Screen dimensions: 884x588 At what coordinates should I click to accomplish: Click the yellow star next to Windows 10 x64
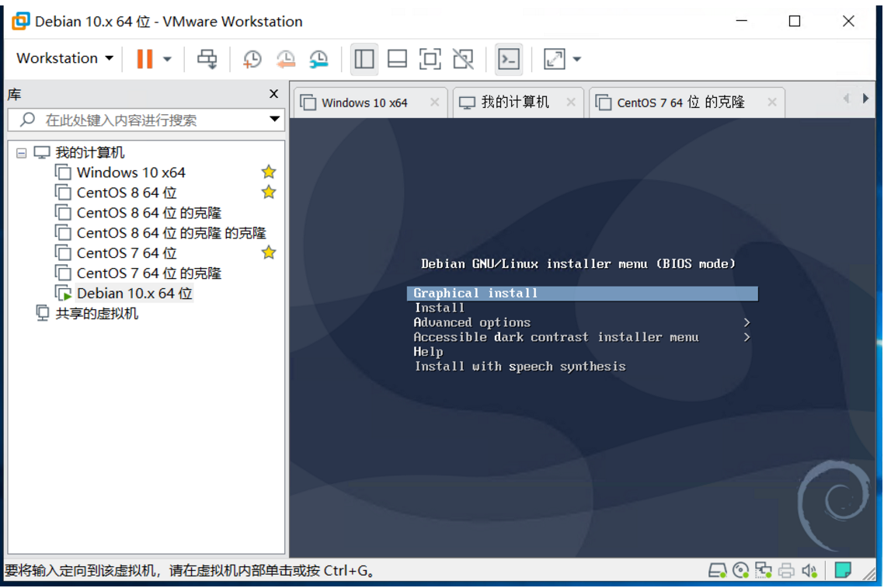[268, 172]
